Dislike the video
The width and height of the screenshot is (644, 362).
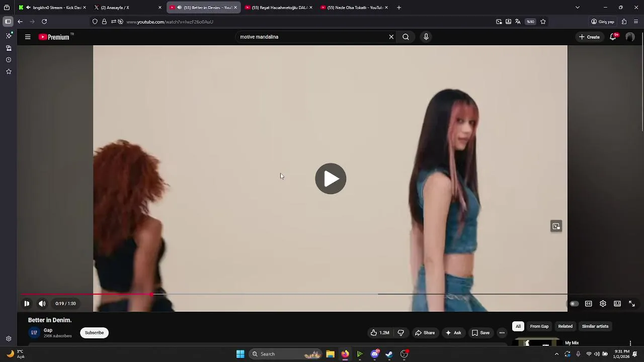(401, 332)
